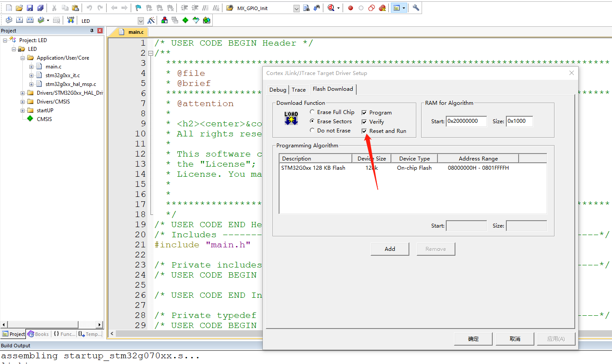The height and width of the screenshot is (364, 612).
Task: Click 取消 to cancel dialog
Action: (515, 339)
